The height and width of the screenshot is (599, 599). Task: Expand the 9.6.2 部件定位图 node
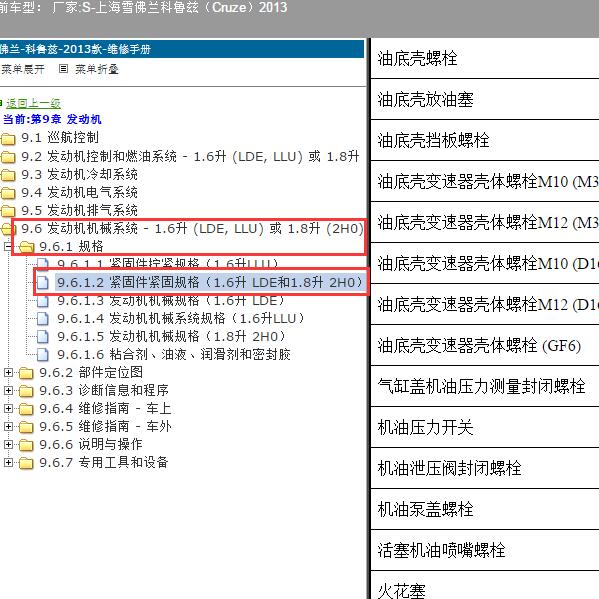[8, 372]
